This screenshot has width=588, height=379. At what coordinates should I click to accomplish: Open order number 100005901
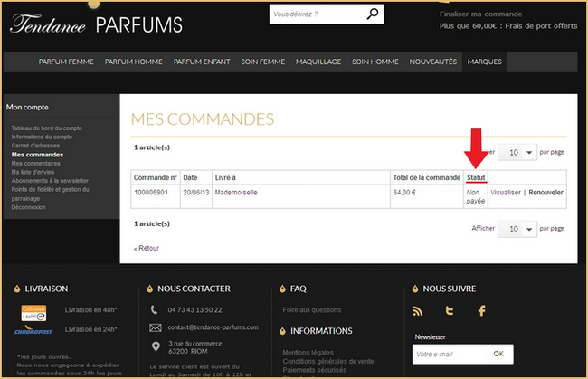(x=151, y=193)
